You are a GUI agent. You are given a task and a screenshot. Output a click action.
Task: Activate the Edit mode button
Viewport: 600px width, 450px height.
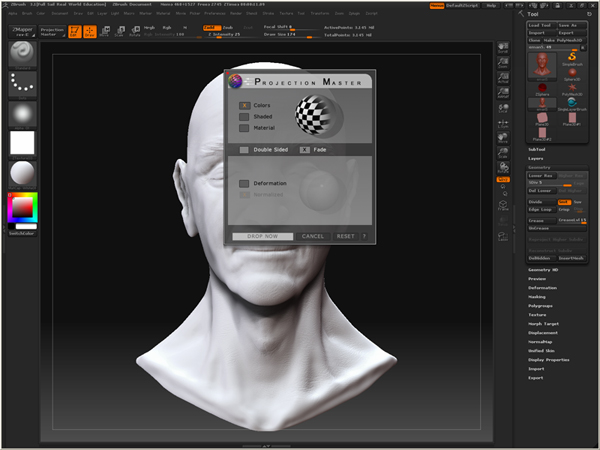(73, 32)
